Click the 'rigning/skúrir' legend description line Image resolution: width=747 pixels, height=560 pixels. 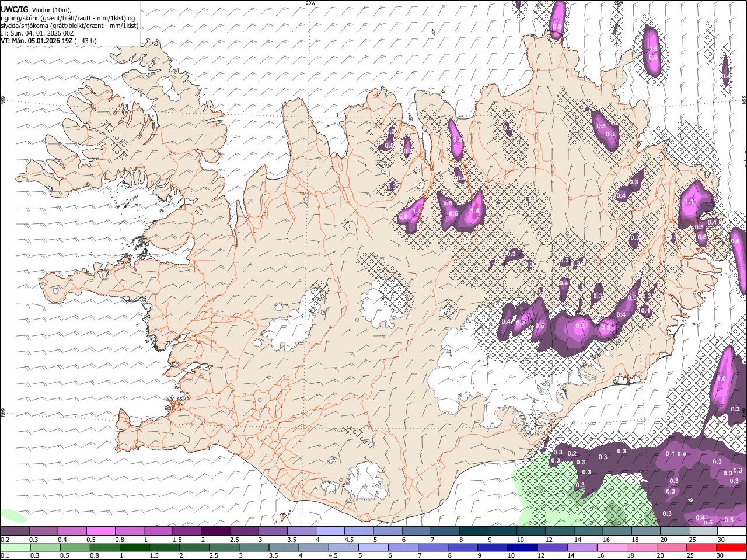coord(68,18)
